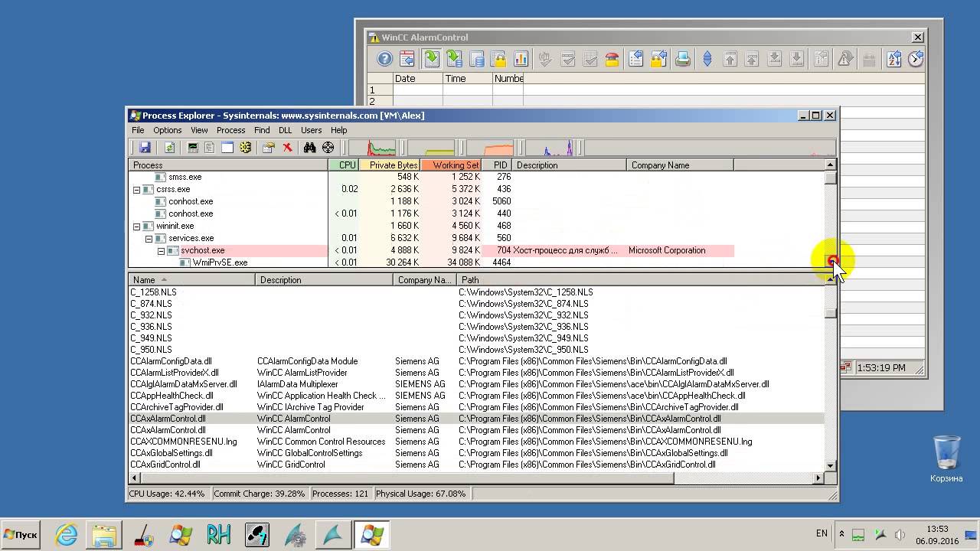Click the Save icon in Process Explorer toolbar
980x551 pixels.
[145, 148]
